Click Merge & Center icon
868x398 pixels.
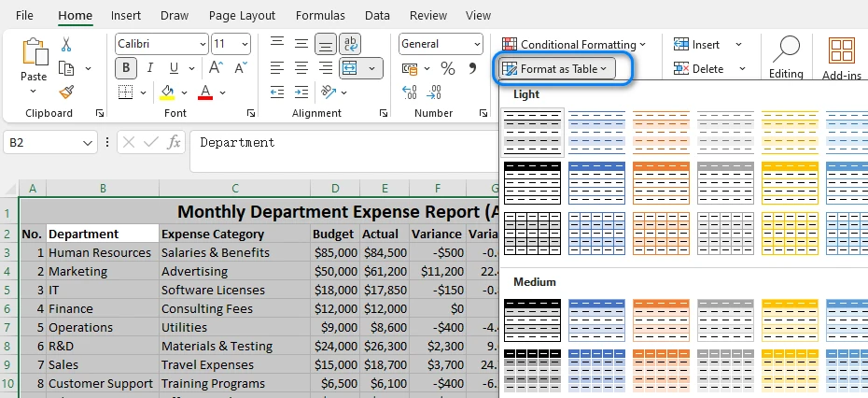click(x=350, y=68)
